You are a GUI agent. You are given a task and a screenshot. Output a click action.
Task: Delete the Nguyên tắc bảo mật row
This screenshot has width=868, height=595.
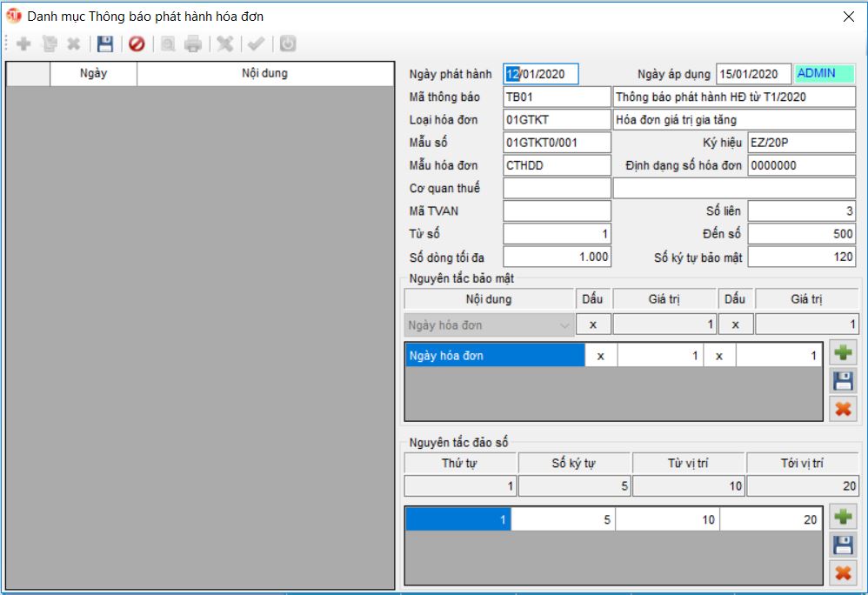843,409
